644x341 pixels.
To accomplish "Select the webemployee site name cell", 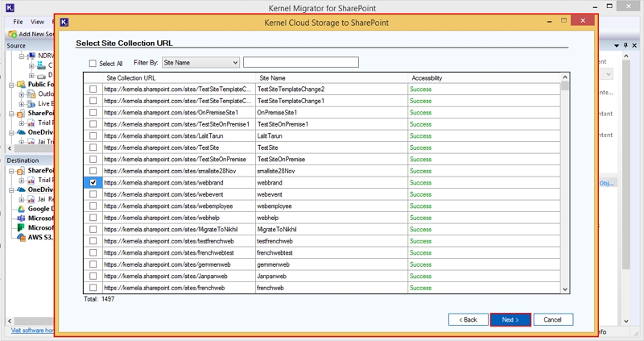I will pyautogui.click(x=332, y=206).
